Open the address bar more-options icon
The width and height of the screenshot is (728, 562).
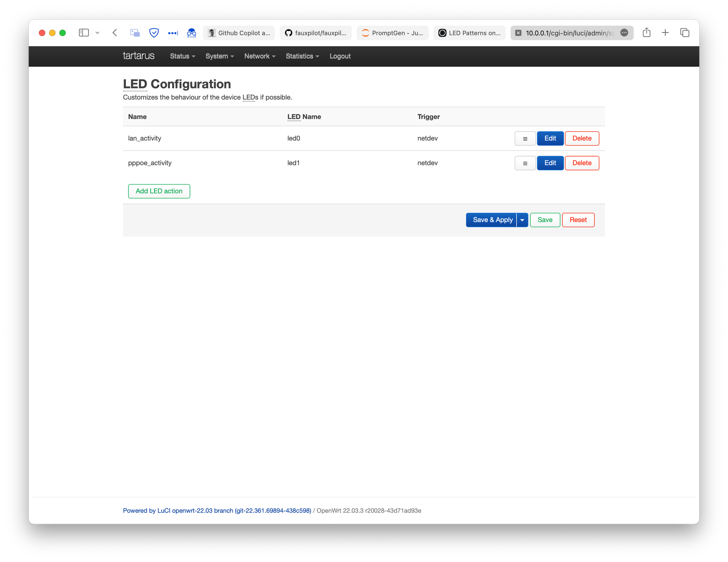624,32
